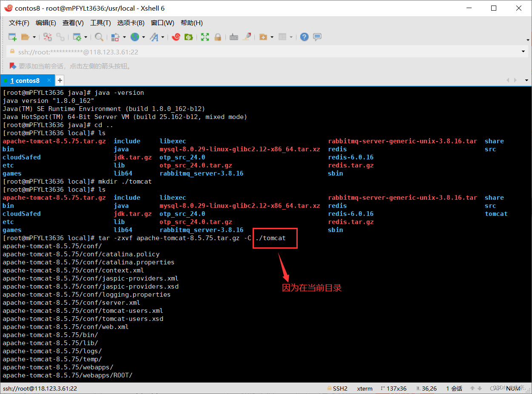This screenshot has width=532, height=394.
Task: Open the instant message chat bubble icon
Action: (x=317, y=37)
